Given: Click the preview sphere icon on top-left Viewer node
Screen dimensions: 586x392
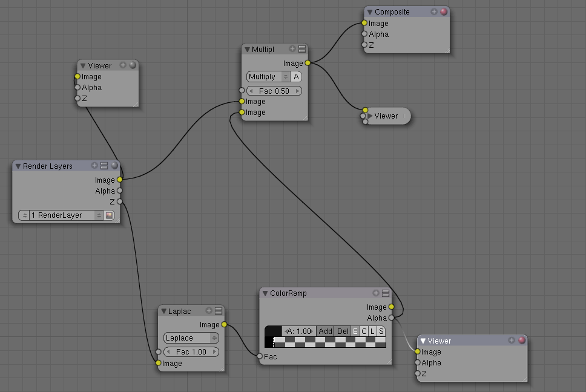Looking at the screenshot, I should (133, 65).
